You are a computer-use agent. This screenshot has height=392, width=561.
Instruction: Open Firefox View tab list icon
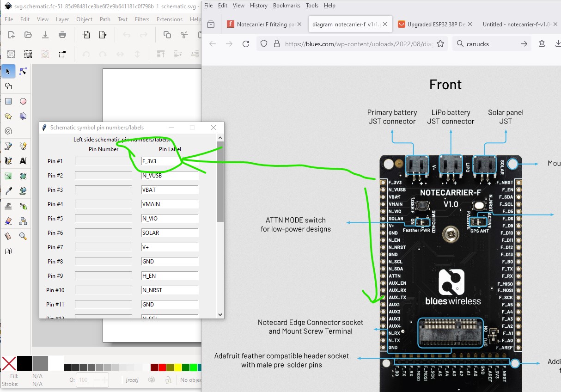pos(211,24)
